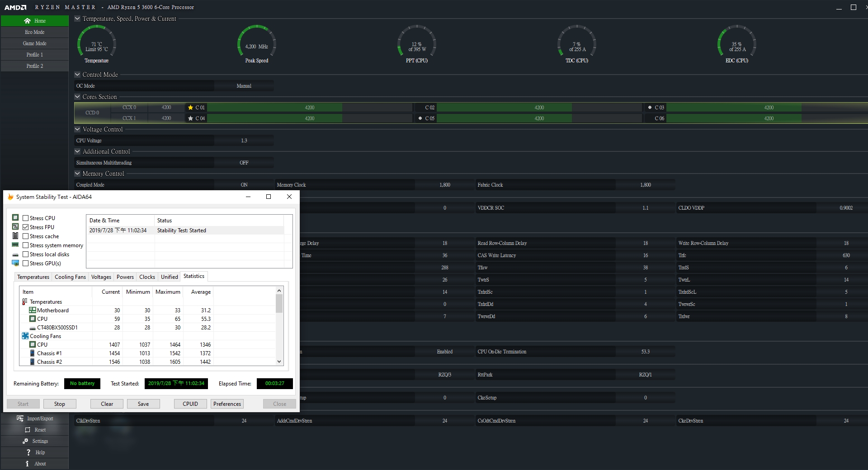
Task: Click the Motherboard icon in Statistics list
Action: pos(32,310)
